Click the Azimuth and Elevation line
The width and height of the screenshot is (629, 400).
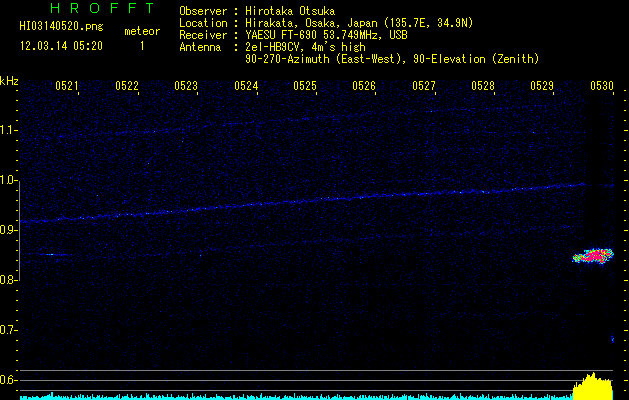tap(392, 59)
